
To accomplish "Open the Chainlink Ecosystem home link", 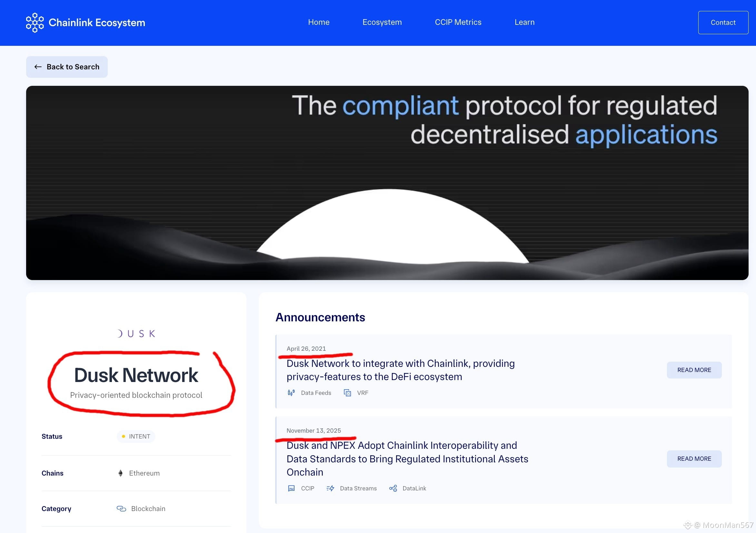I will point(85,22).
